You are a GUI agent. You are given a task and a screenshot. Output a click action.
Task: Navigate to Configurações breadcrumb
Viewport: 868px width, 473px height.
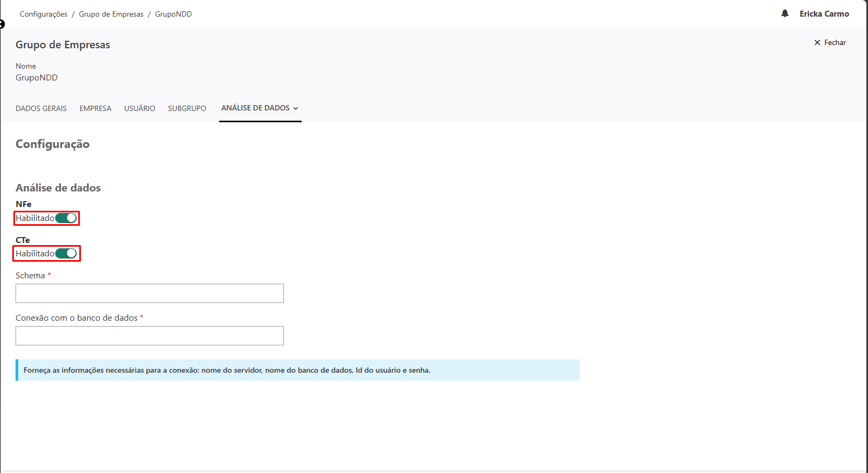pos(43,14)
